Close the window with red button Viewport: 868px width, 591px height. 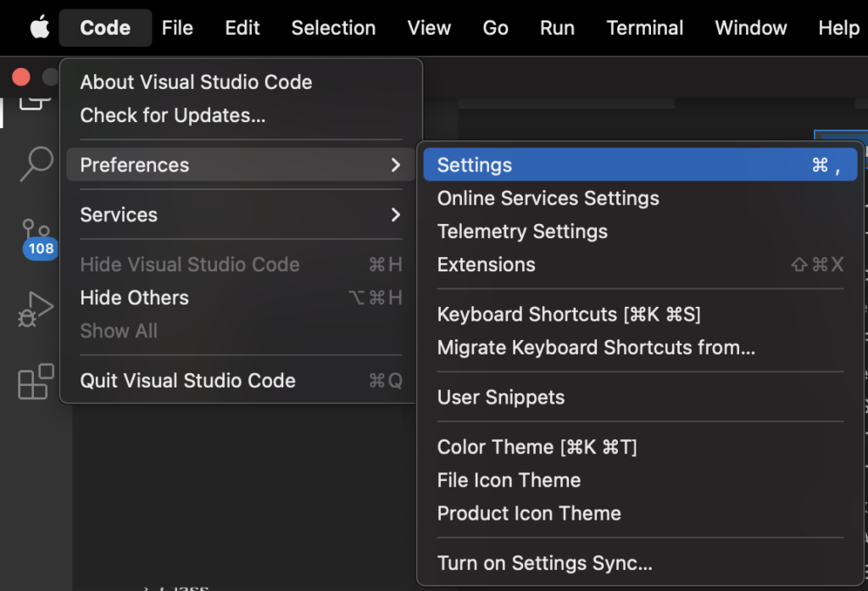(x=21, y=77)
